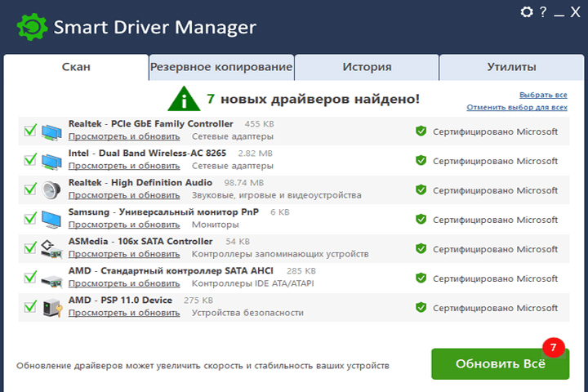Click the monitor icon for the Samsung PnP monitor
The height and width of the screenshot is (392, 588).
coord(51,220)
